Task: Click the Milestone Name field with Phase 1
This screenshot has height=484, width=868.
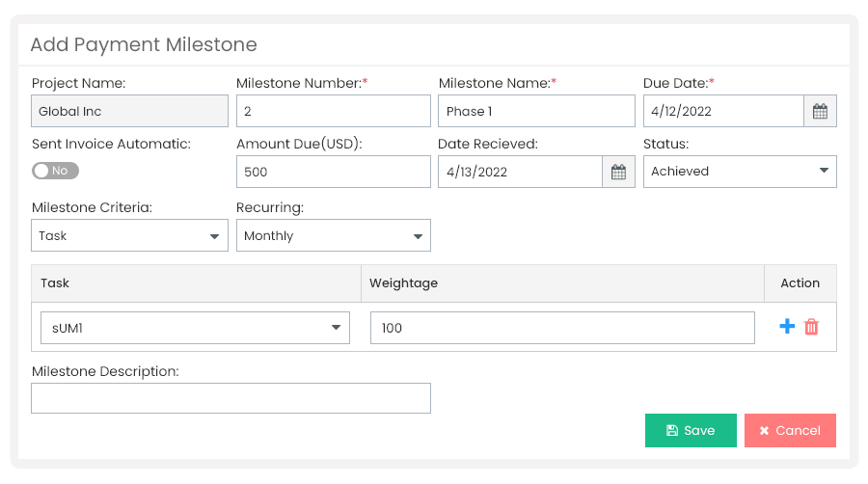Action: pyautogui.click(x=536, y=111)
